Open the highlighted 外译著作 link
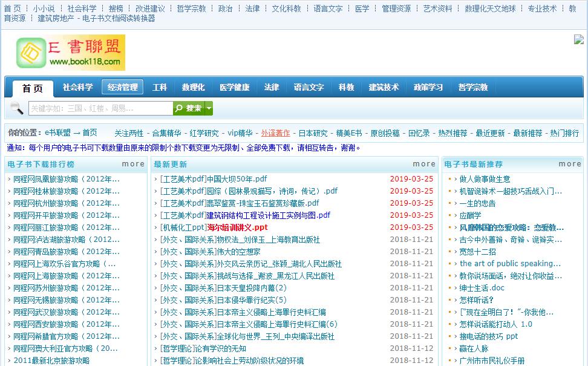588x366 pixels. [275, 134]
